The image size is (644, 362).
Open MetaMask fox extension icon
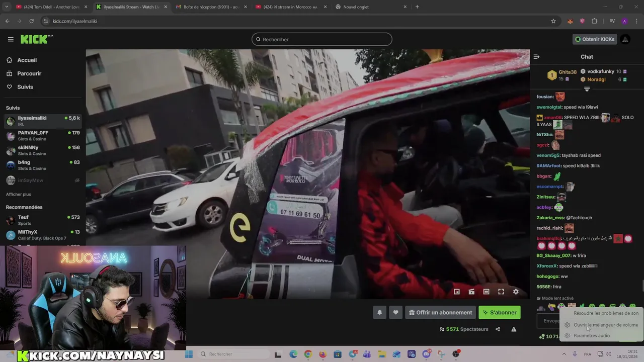coord(570,21)
